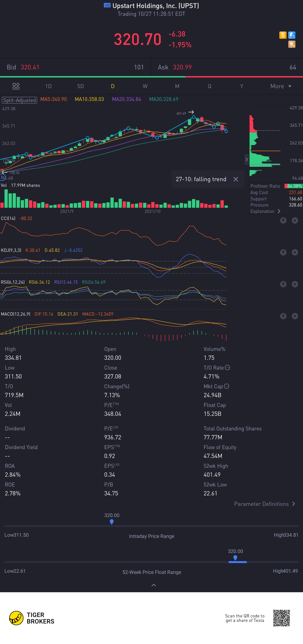Tap the Float Cap 15.25B value
303x644 pixels.
point(213,414)
